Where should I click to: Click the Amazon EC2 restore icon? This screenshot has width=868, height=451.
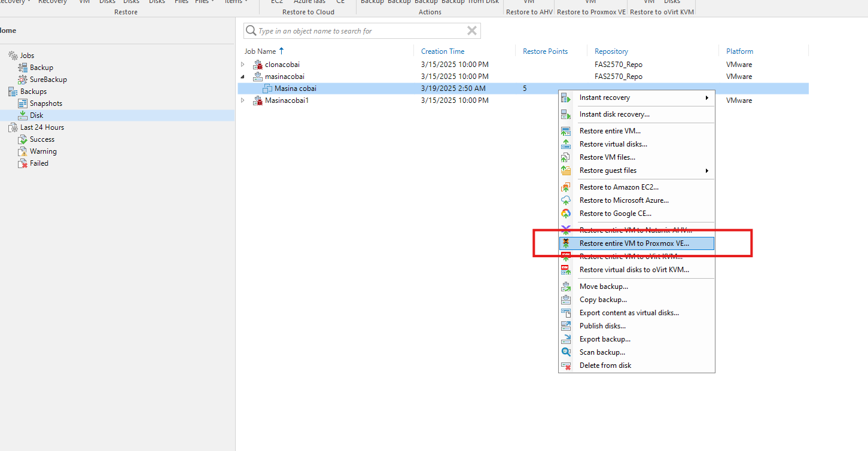pos(566,187)
